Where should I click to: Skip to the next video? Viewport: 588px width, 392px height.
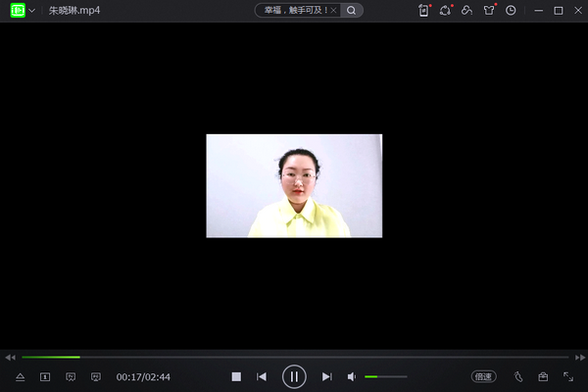pyautogui.click(x=327, y=376)
